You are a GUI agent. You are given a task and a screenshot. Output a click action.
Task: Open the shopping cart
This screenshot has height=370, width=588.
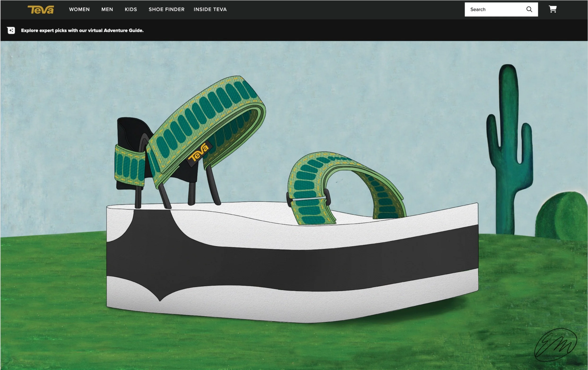pos(553,9)
